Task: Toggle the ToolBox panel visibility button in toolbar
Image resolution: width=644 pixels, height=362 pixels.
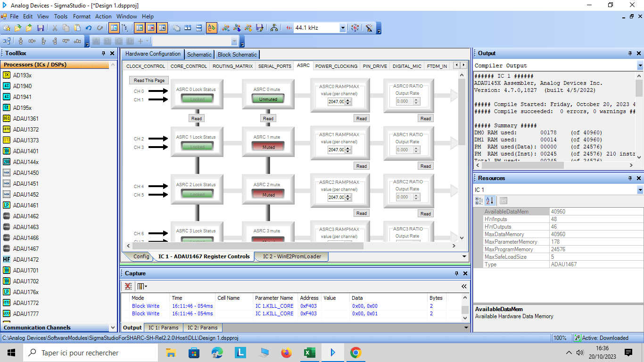Action: (114, 28)
